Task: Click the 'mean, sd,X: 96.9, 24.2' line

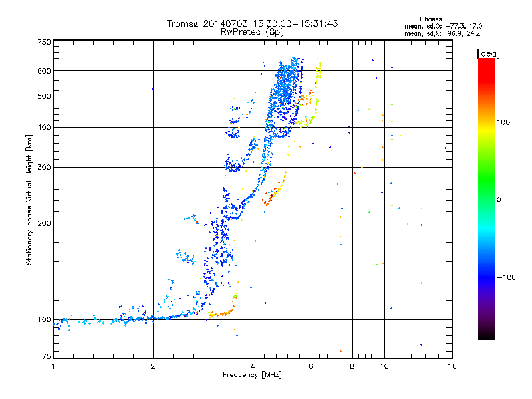Action: [x=442, y=34]
